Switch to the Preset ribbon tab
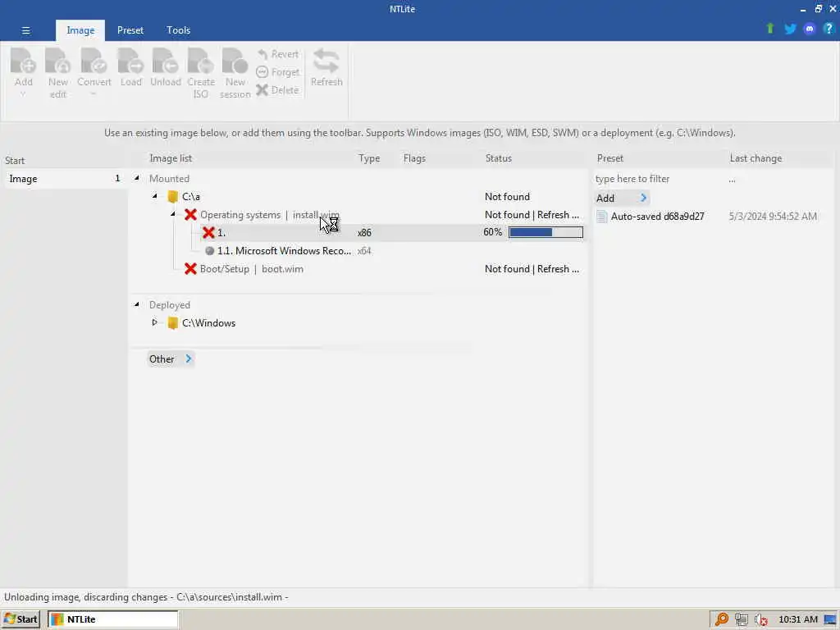 coord(130,30)
